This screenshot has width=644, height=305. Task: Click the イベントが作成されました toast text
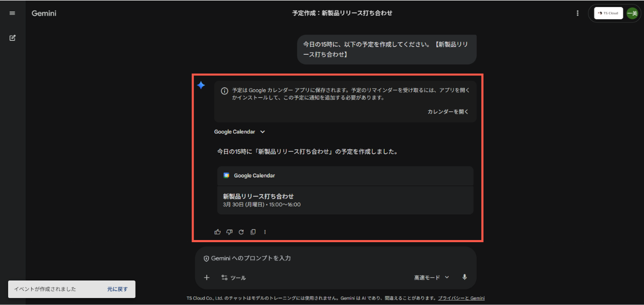[45, 289]
